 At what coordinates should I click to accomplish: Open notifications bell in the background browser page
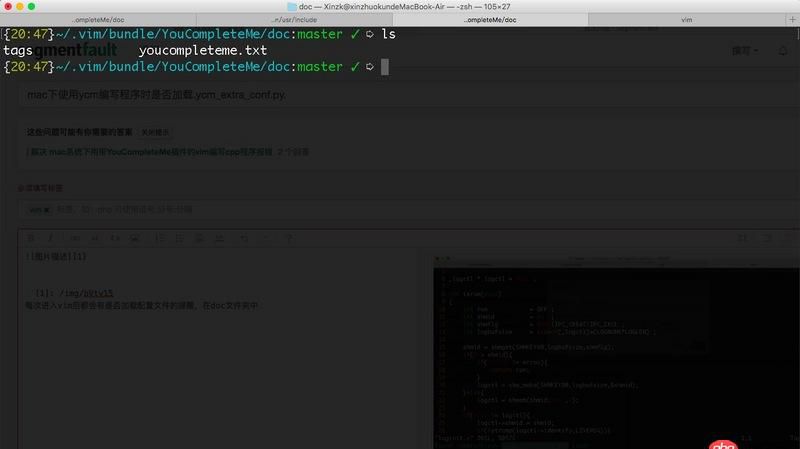click(783, 51)
